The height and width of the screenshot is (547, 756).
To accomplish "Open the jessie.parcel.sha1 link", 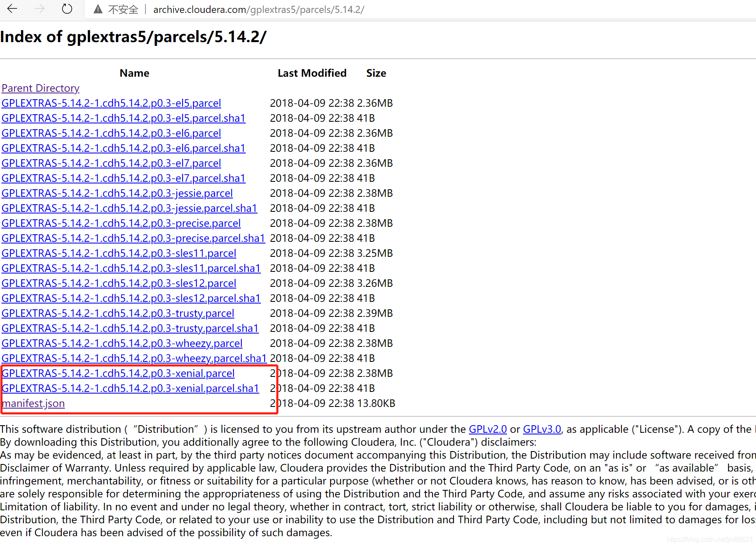I will coord(129,208).
